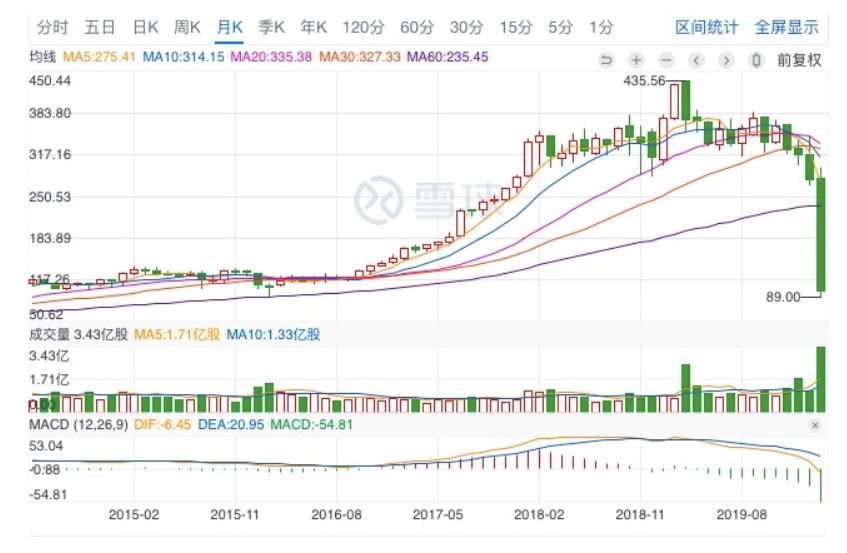Open the 前复权 adjustment dropdown
This screenshot has height=553, width=847.
pos(799,60)
